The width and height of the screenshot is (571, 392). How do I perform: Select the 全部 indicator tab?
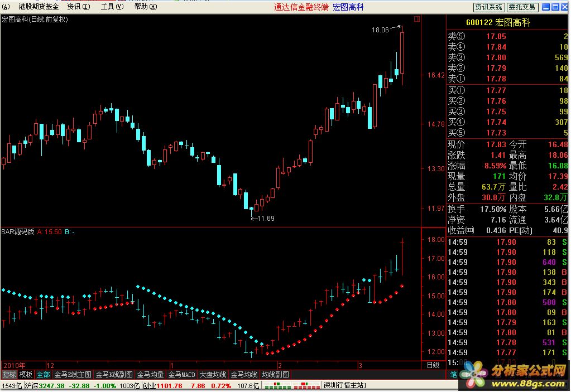(x=43, y=375)
